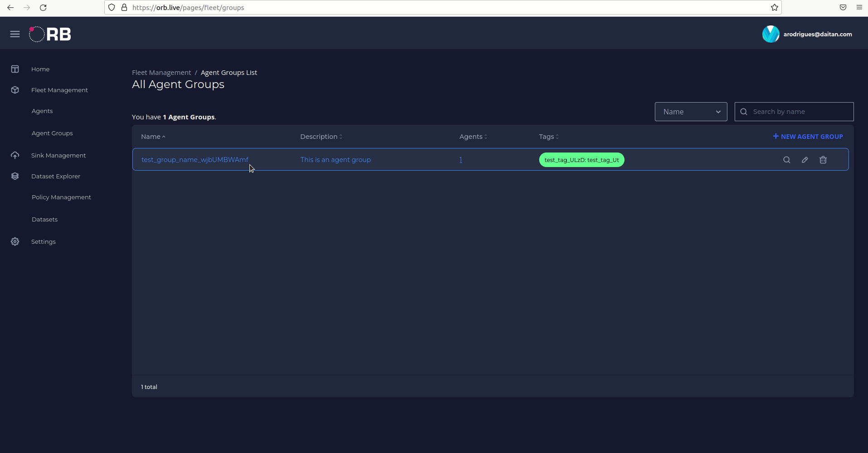Open the Name sort dropdown
The image size is (868, 453).
(x=691, y=111)
